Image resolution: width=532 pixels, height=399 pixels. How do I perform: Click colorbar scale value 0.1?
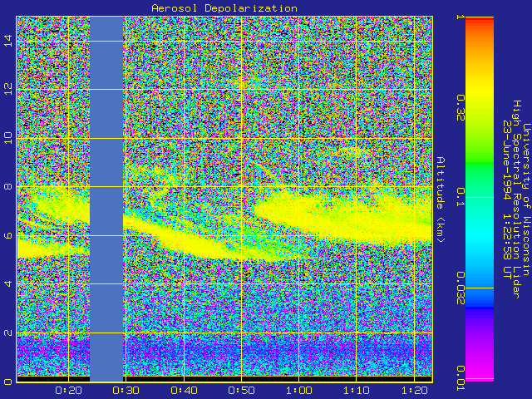click(460, 197)
